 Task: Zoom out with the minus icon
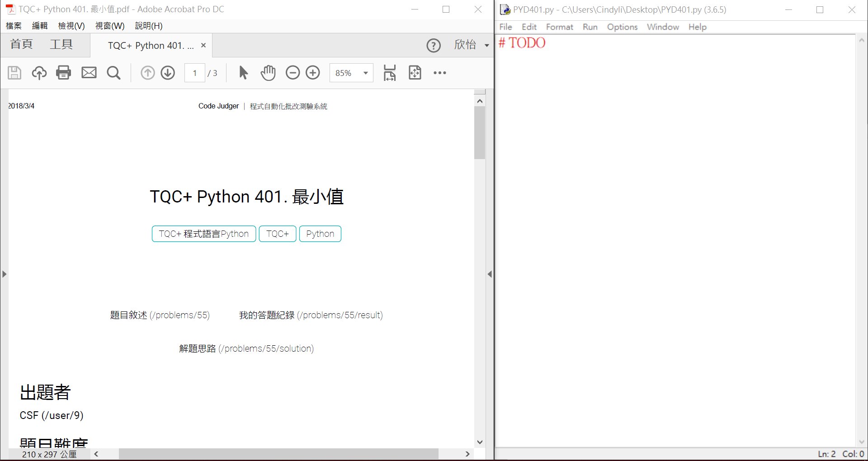[x=293, y=73]
